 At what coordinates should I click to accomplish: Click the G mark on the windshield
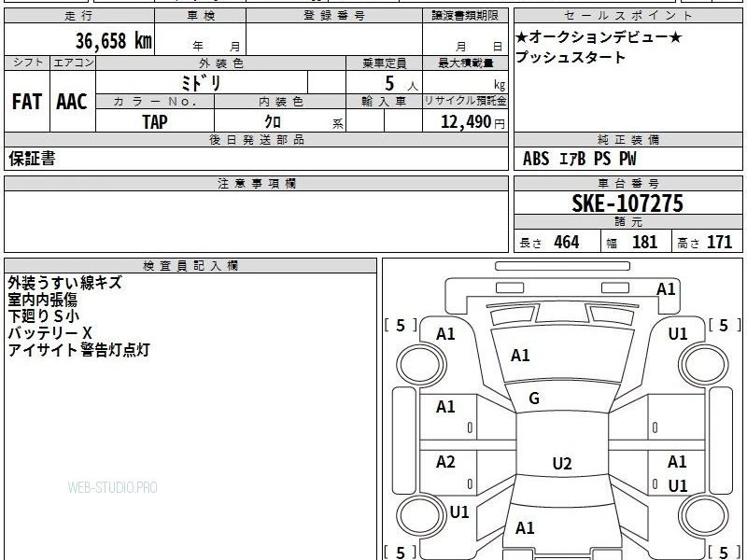534,399
